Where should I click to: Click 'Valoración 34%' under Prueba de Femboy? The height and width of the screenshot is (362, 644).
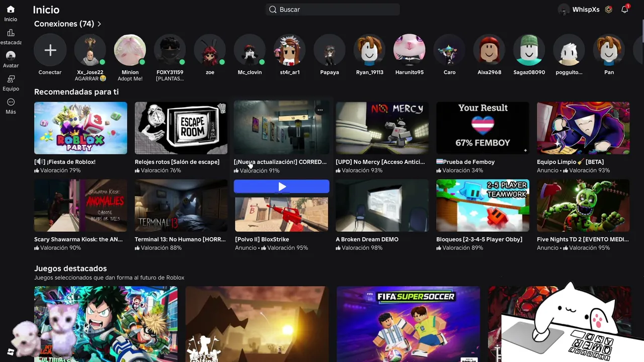(x=460, y=170)
